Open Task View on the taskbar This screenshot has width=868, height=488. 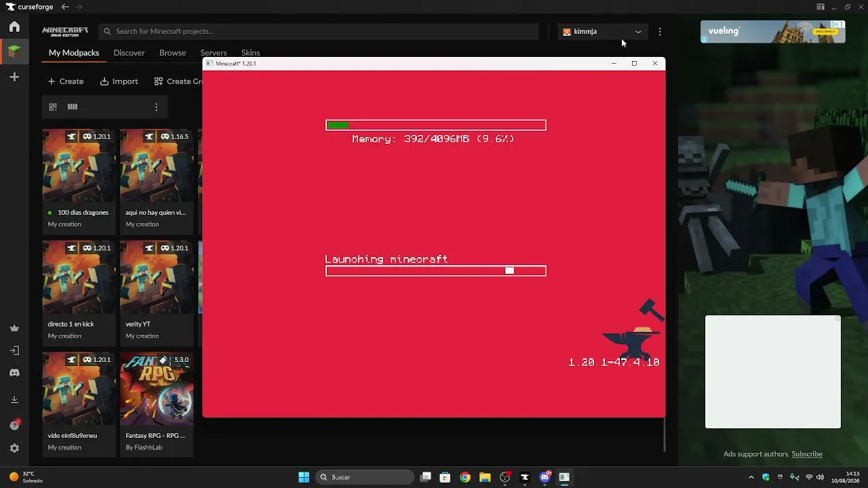426,477
